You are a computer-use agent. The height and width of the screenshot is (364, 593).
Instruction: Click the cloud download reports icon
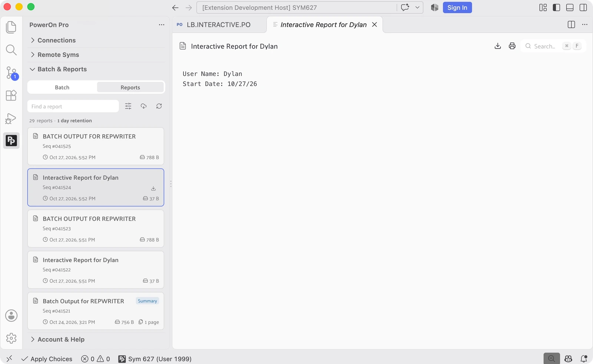click(x=144, y=106)
